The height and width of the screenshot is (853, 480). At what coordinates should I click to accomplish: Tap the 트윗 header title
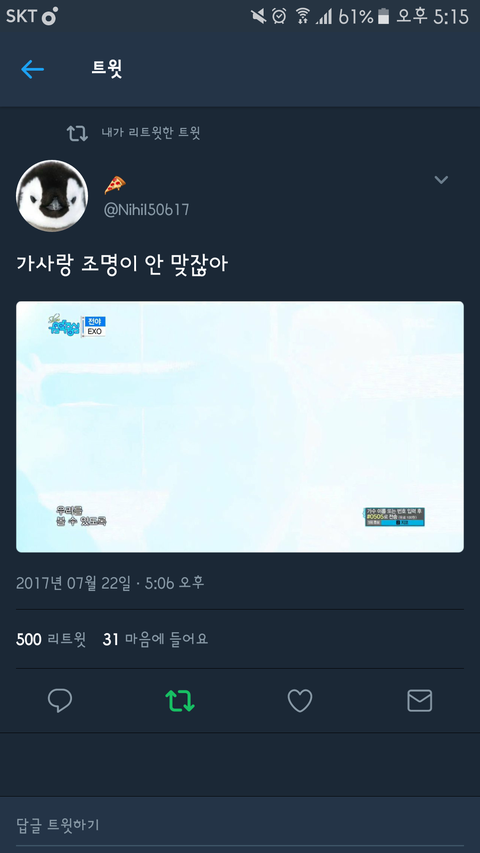[107, 69]
